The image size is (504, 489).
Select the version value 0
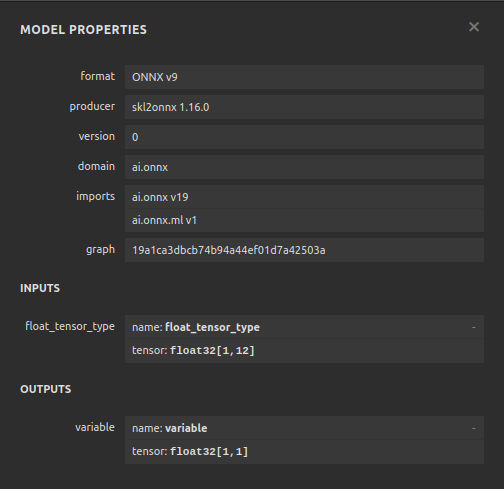point(304,137)
